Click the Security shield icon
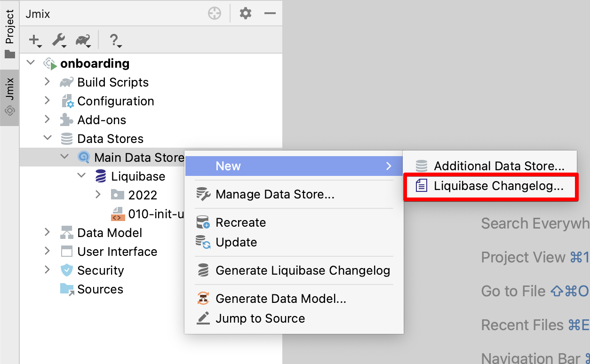 tap(67, 270)
